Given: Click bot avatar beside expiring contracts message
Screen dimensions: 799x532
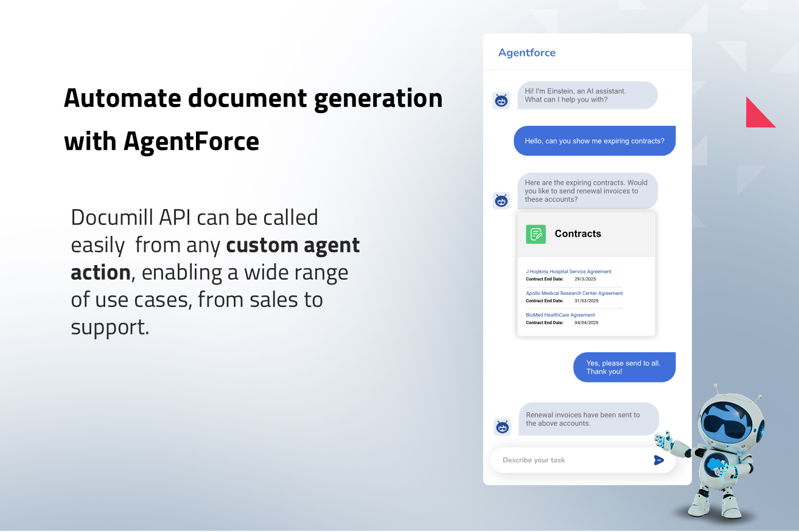Looking at the screenshot, I should pyautogui.click(x=501, y=201).
